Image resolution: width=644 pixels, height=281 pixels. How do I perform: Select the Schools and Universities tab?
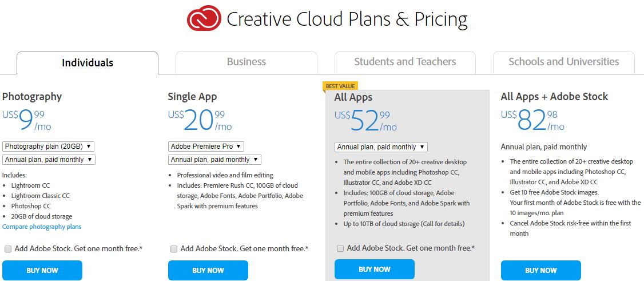[x=563, y=62]
